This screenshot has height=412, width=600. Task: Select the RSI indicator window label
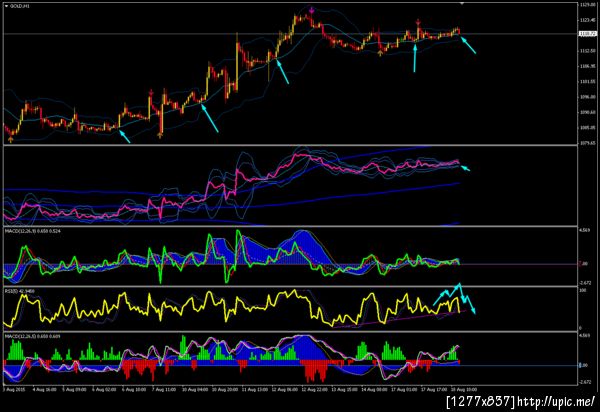[19, 291]
